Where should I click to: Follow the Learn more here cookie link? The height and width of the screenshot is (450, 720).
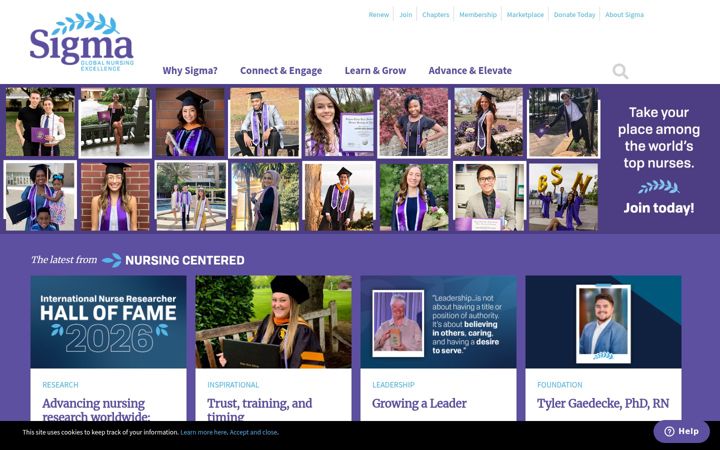[x=203, y=432]
